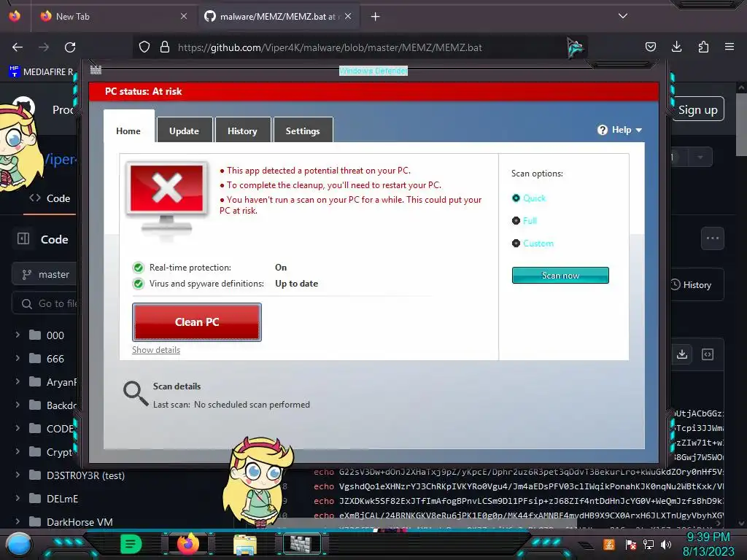
Task: Open the Settings tab in Defender
Action: pyautogui.click(x=303, y=131)
